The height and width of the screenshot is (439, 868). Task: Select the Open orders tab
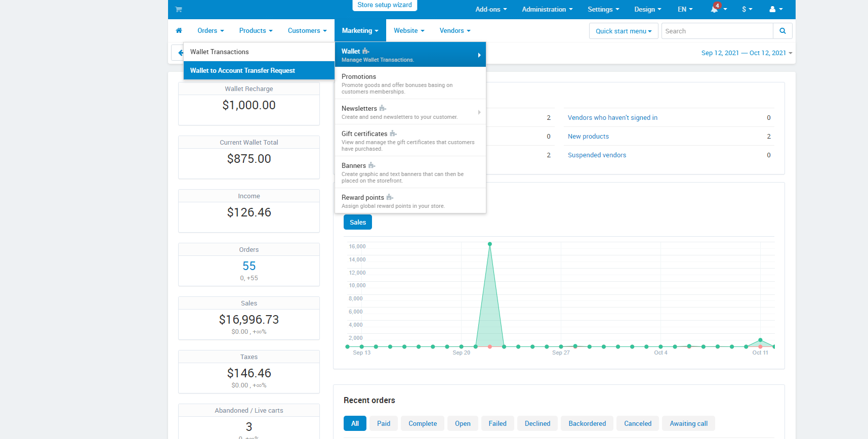tap(463, 423)
